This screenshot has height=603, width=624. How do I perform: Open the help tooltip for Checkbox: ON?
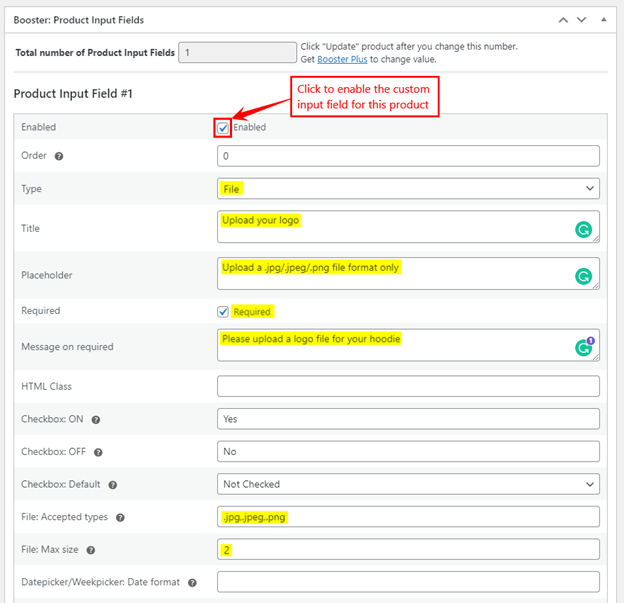[x=96, y=420]
